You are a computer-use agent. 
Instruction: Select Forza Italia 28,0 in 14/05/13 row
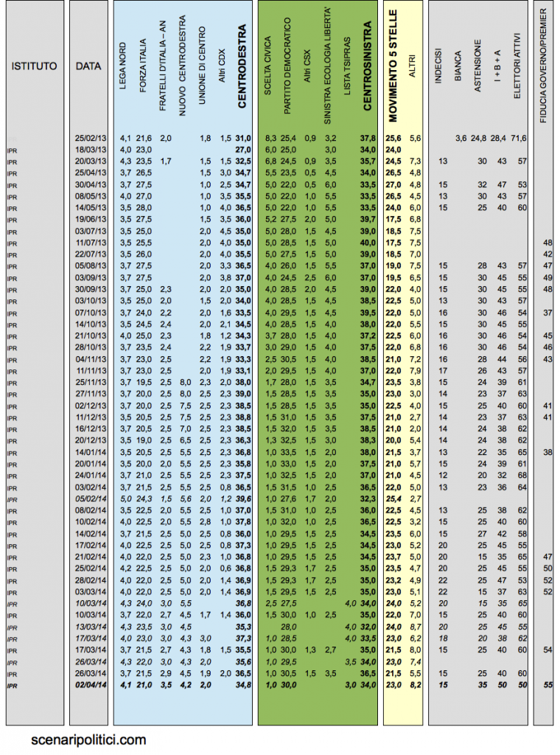click(144, 208)
